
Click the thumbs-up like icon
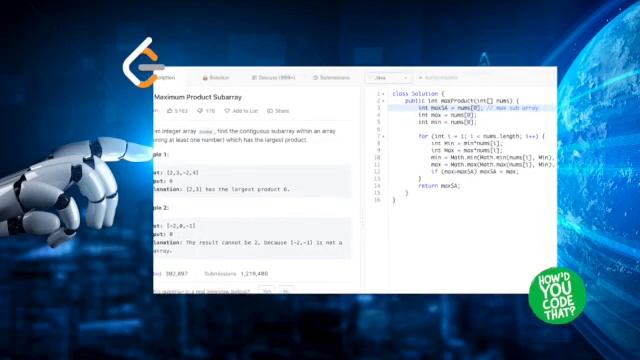click(169, 111)
